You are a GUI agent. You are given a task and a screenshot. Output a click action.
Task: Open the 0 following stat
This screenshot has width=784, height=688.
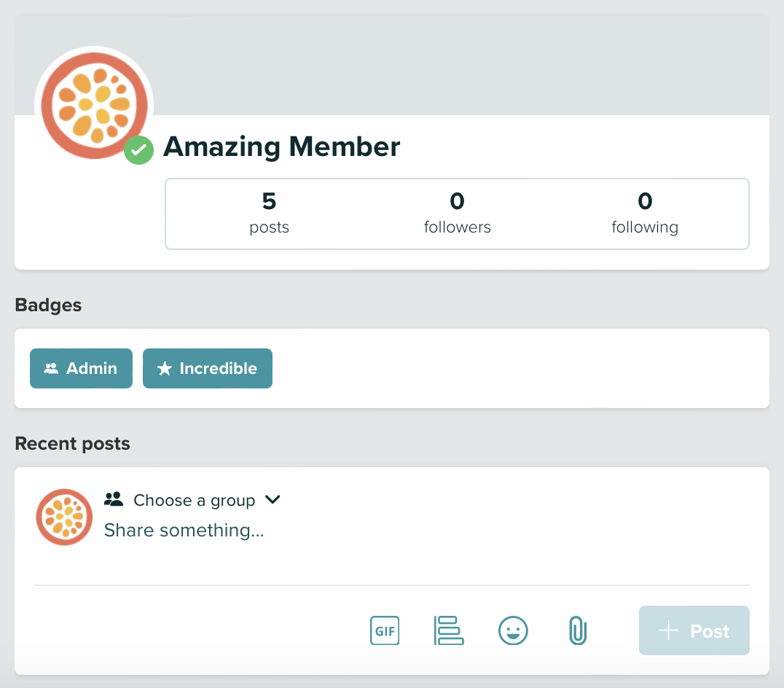click(645, 213)
